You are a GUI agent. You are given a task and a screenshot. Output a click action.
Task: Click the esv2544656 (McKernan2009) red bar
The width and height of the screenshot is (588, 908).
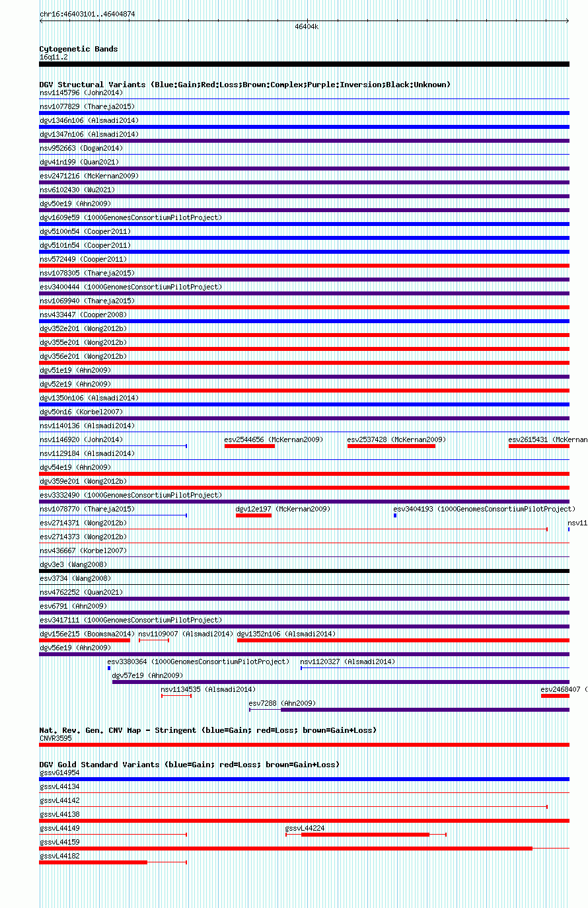(250, 446)
